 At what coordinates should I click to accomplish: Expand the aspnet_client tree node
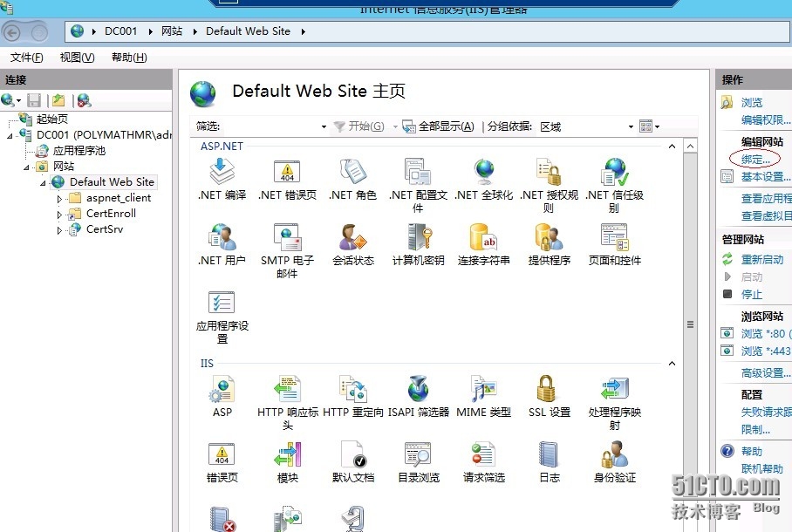point(59,199)
